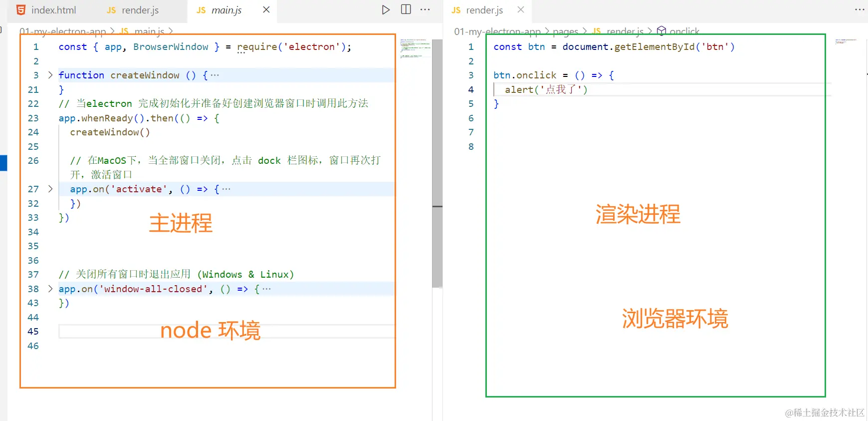This screenshot has width=868, height=421.
Task: Close the main.js tab
Action: [x=266, y=9]
